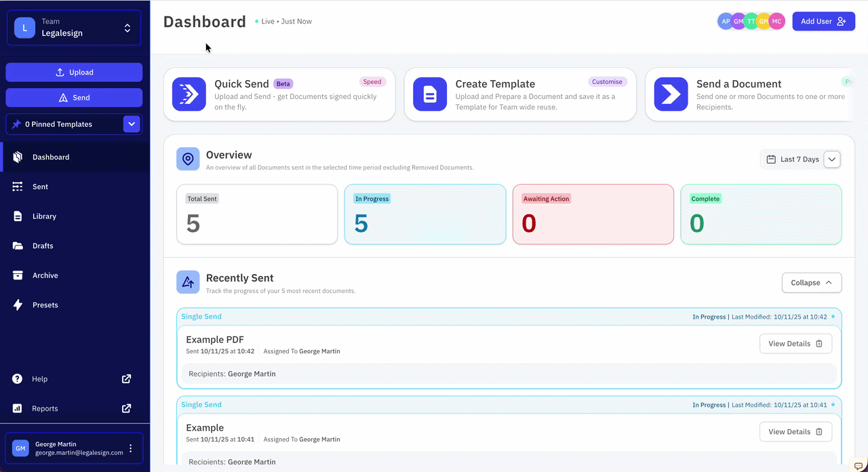
Task: Open the three-dot menu on George Martin profile
Action: pyautogui.click(x=130, y=448)
